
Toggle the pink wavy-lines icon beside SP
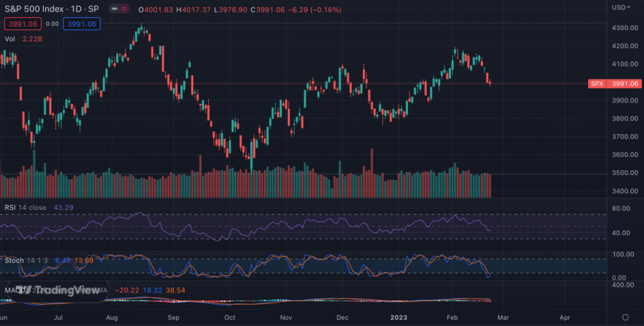125,9
